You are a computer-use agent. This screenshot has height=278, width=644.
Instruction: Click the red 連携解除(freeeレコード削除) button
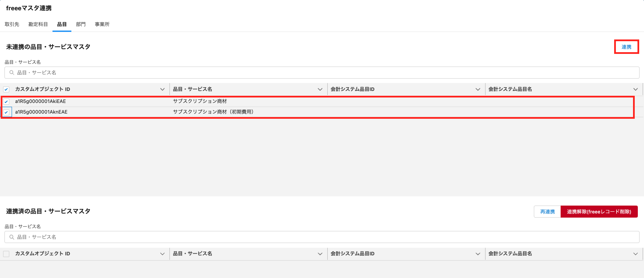click(599, 212)
